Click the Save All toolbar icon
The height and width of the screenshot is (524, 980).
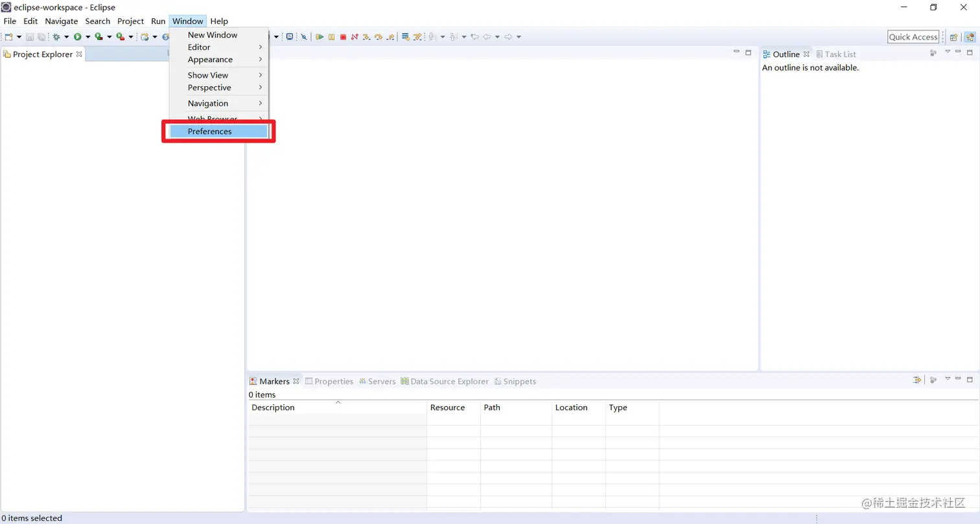coord(41,37)
